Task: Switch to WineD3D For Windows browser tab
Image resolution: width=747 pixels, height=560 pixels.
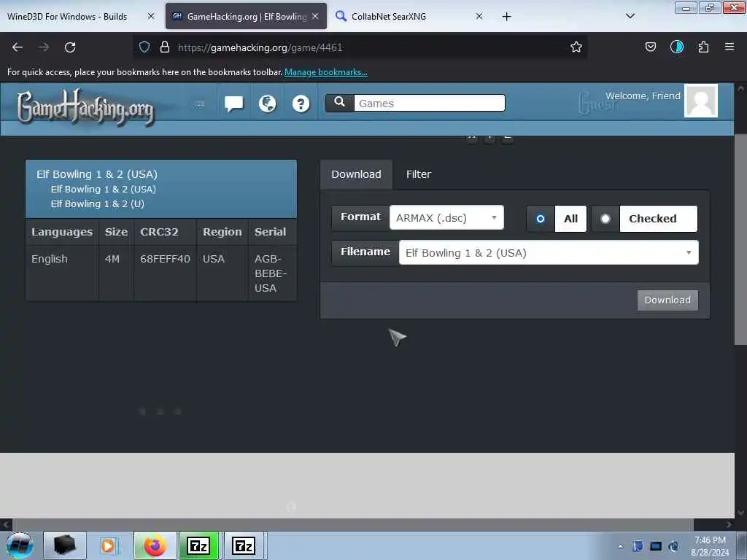Action: (x=67, y=17)
